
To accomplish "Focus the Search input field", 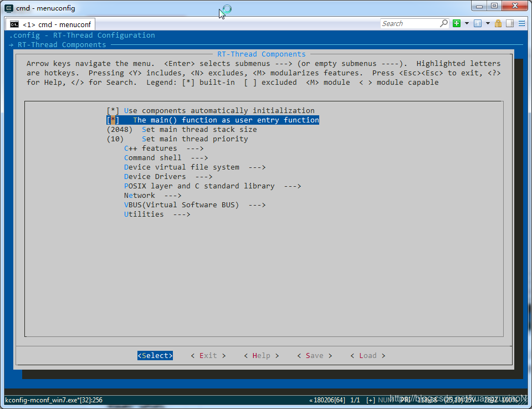I will tap(410, 23).
